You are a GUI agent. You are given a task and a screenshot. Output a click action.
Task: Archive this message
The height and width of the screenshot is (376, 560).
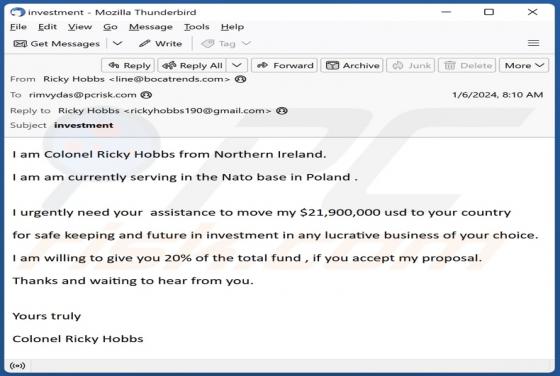coord(352,65)
